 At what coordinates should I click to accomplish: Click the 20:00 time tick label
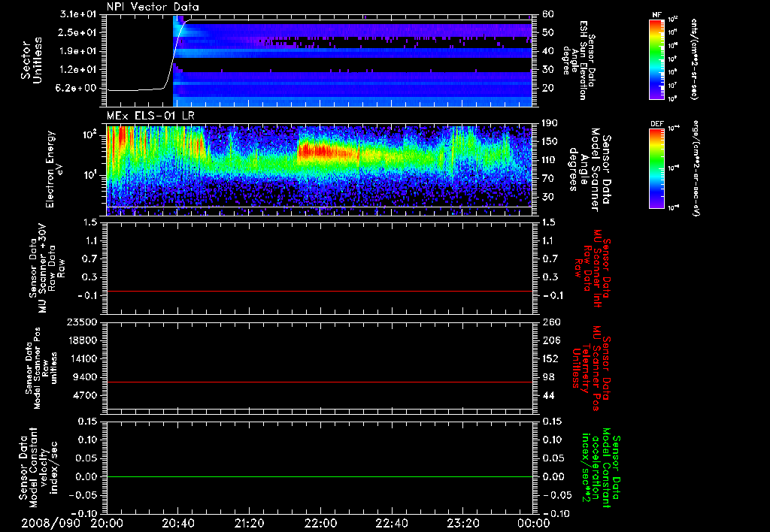click(107, 524)
